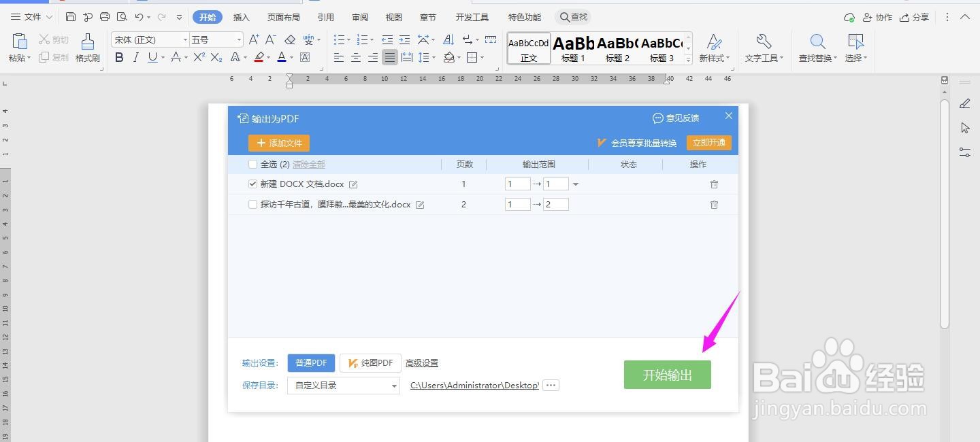Check the 探访千年古道 document checkbox
Image resolution: width=980 pixels, height=442 pixels.
(252, 204)
